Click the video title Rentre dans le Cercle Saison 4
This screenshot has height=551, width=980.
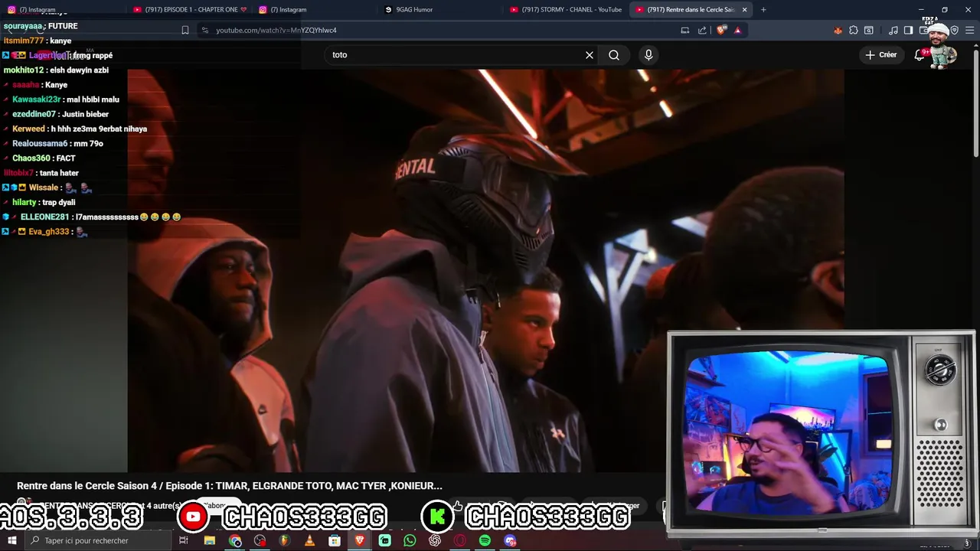pyautogui.click(x=230, y=486)
